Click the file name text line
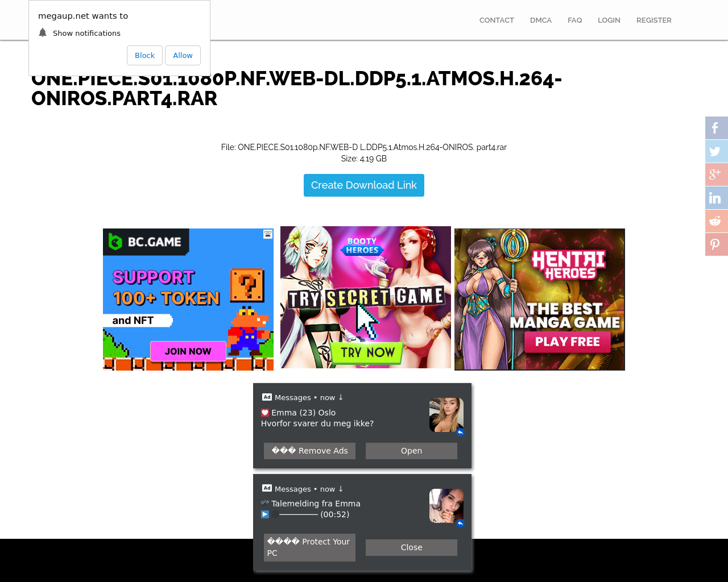Image resolution: width=728 pixels, height=582 pixels. click(x=364, y=147)
